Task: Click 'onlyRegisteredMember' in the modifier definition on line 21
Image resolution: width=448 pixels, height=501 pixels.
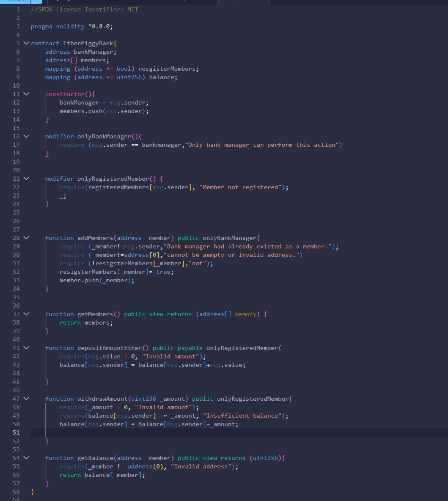Action: tap(113, 179)
